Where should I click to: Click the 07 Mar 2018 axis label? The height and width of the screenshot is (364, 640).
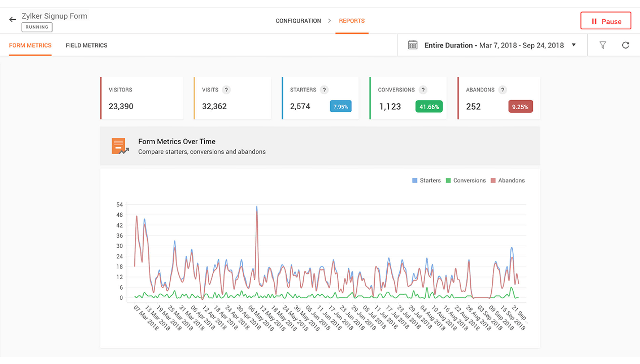coord(146,318)
